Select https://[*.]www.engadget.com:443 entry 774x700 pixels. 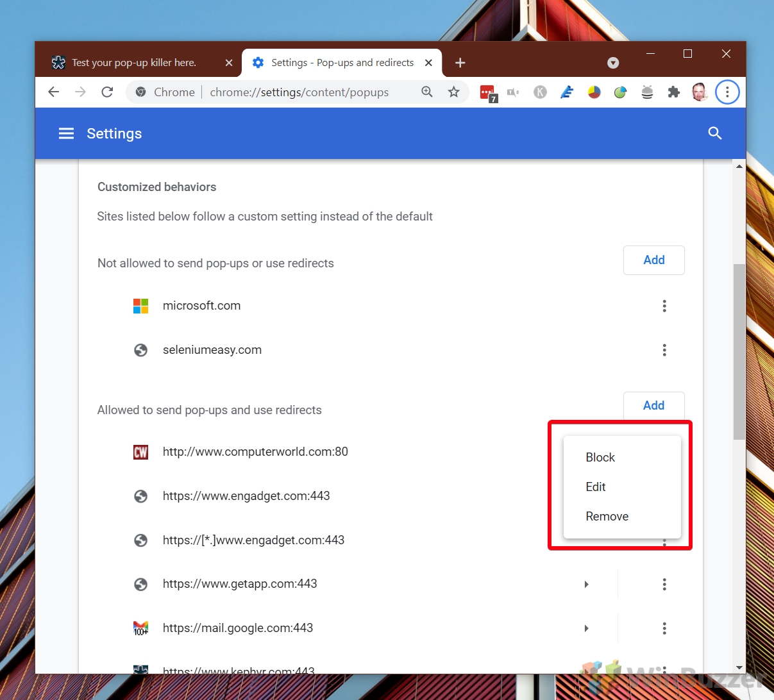(253, 540)
